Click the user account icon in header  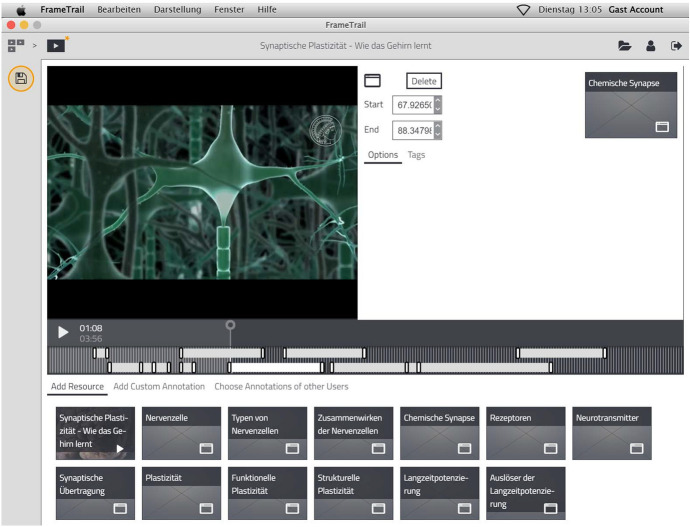[x=651, y=46]
